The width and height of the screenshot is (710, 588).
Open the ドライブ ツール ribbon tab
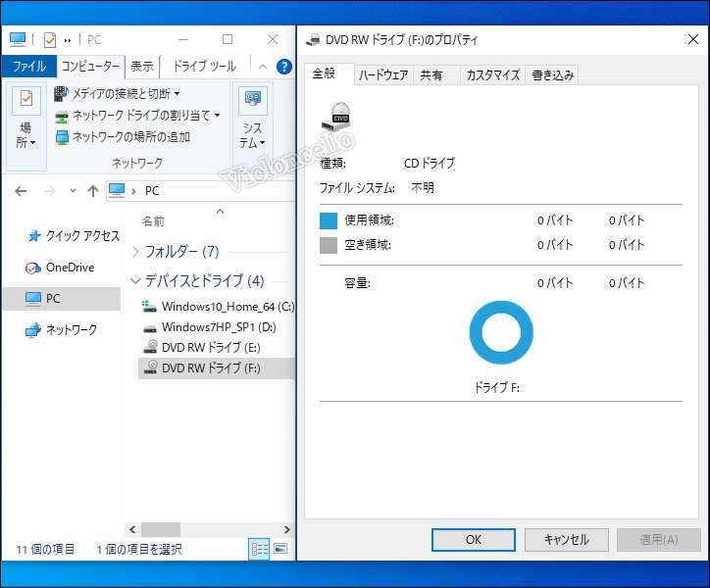205,67
